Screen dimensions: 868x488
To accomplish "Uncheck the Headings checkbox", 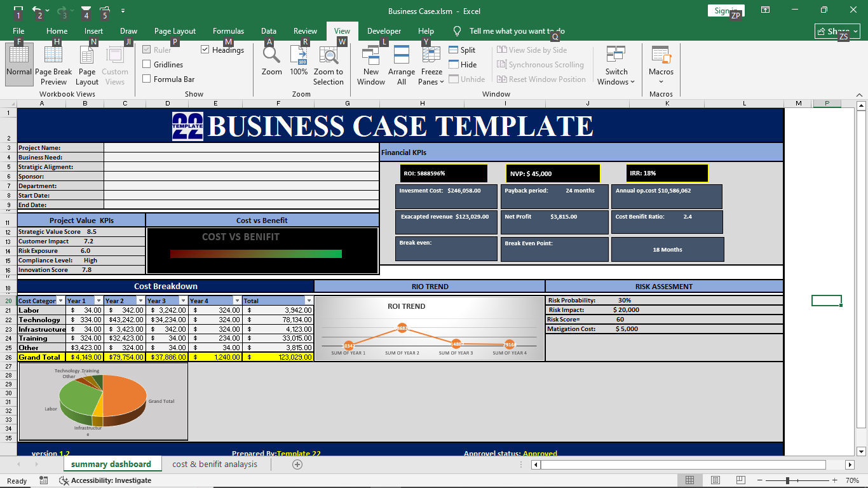I will coord(205,50).
